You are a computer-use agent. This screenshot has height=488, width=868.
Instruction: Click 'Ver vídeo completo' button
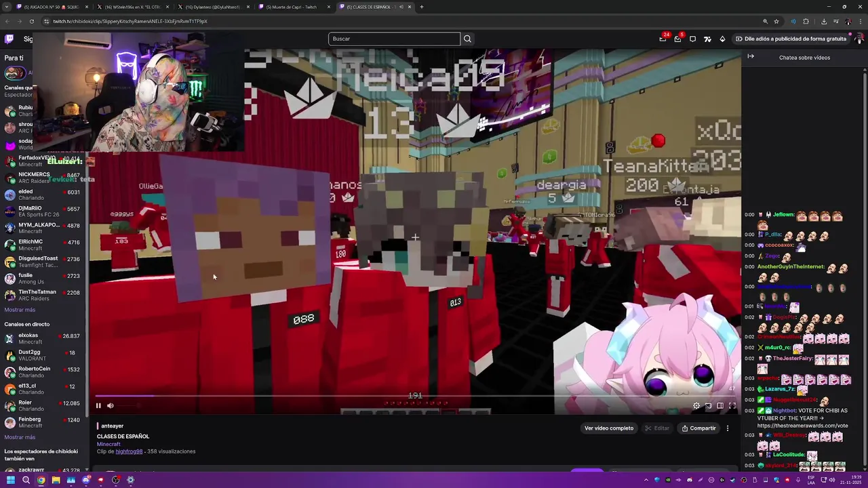click(x=609, y=428)
